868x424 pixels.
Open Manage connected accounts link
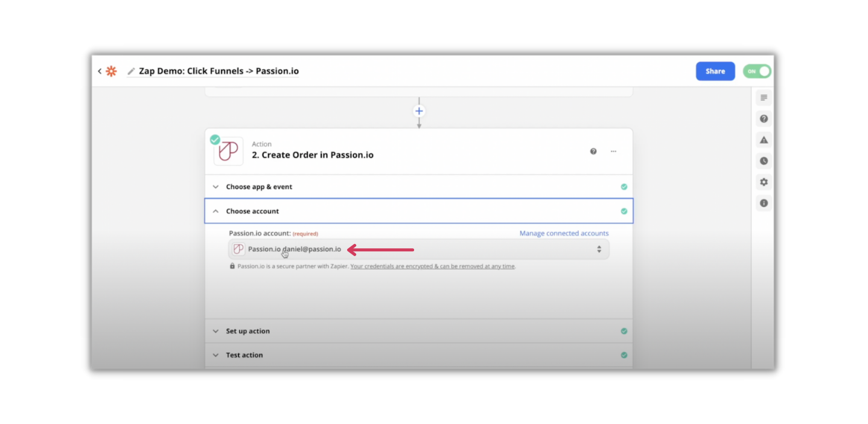(x=563, y=233)
